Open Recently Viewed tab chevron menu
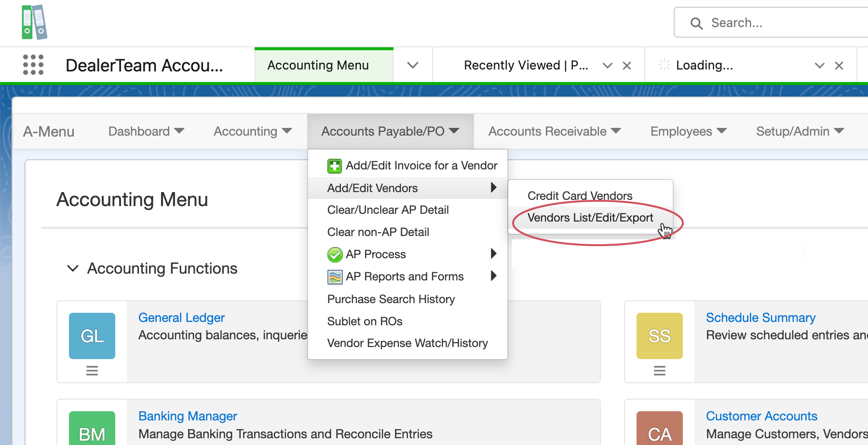Viewport: 868px width, 445px height. 608,66
